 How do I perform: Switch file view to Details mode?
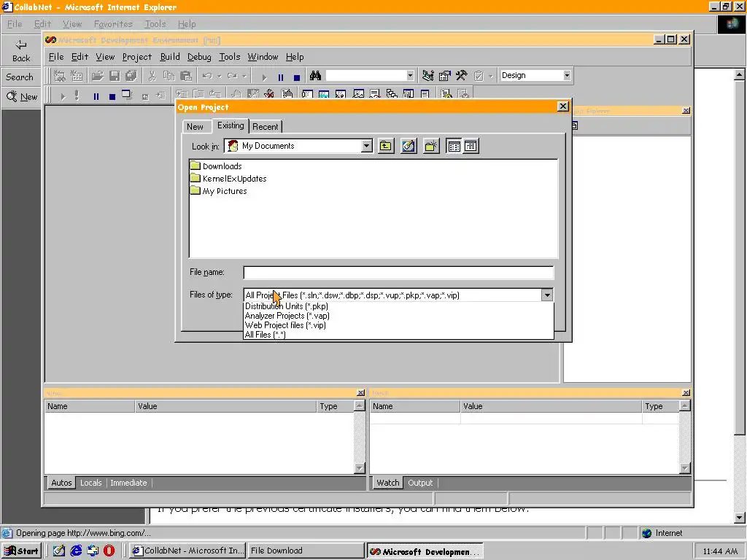click(x=471, y=146)
